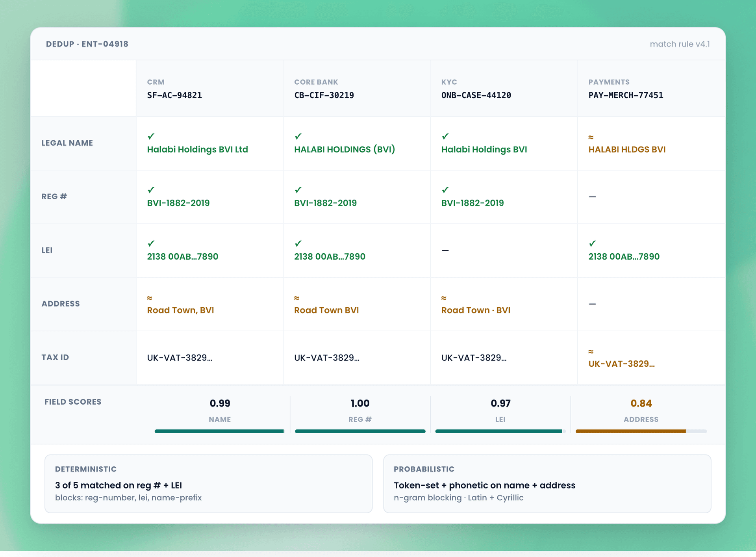Click the approx icon above Payments UK-VAT-3829
The height and width of the screenshot is (557, 756).
tap(591, 351)
